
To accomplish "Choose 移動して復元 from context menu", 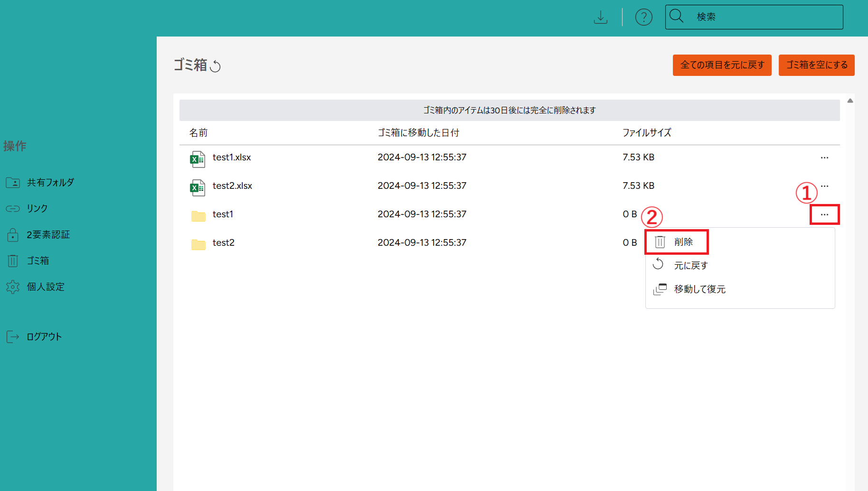I will [x=700, y=289].
